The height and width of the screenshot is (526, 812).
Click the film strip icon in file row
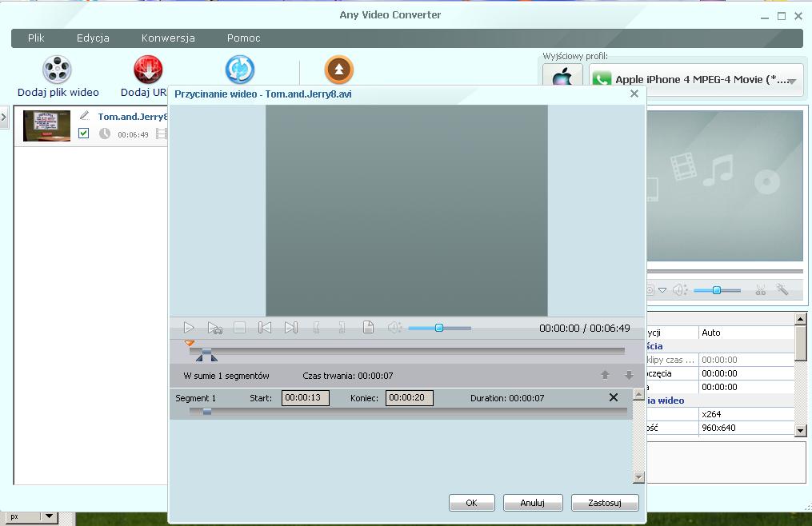pyautogui.click(x=162, y=134)
